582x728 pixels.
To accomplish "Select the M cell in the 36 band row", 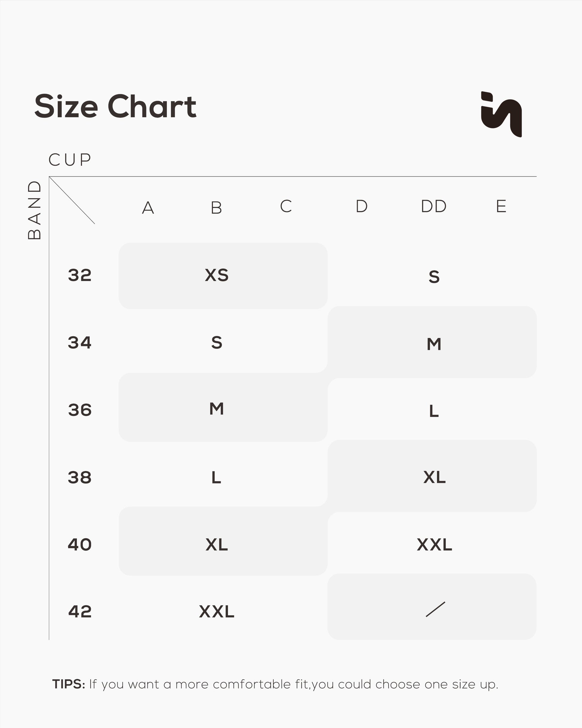I will pyautogui.click(x=217, y=409).
